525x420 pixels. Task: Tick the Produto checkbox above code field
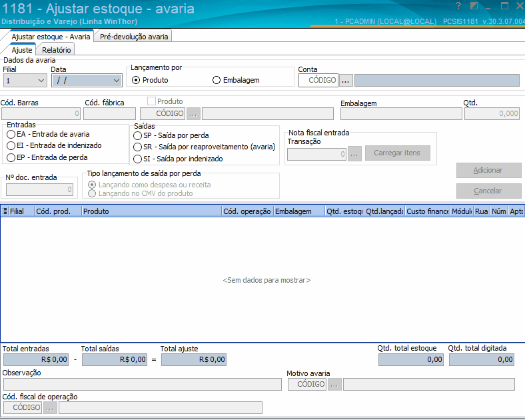point(151,101)
